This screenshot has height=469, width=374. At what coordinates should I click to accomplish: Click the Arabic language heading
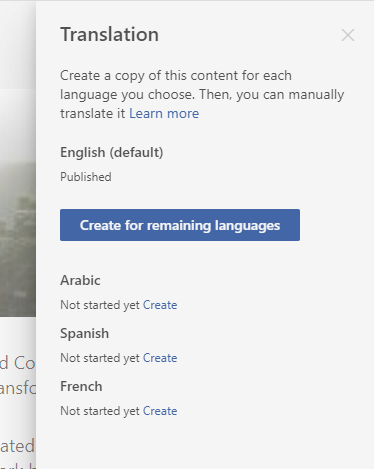click(x=80, y=280)
